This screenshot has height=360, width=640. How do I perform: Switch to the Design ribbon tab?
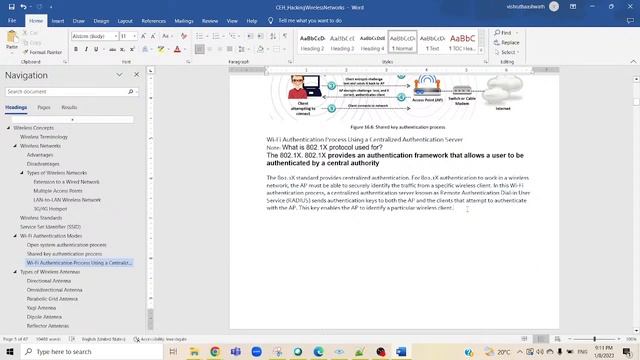pyautogui.click(x=101, y=21)
